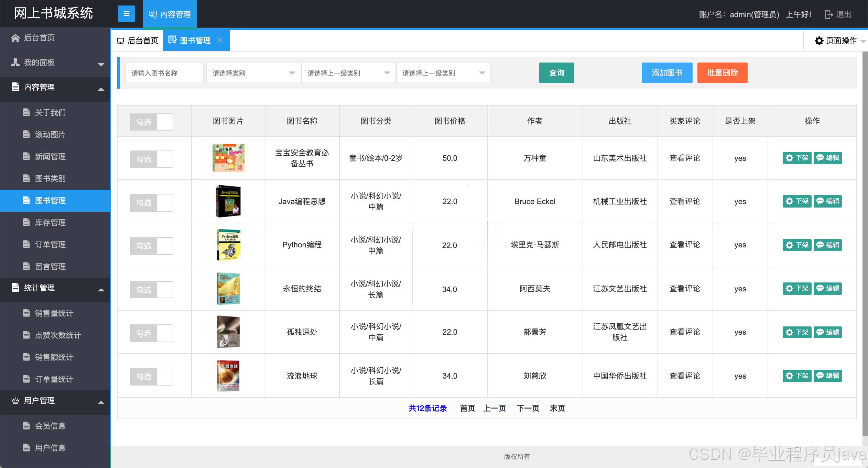The image size is (868, 468).
Task: Click 查看评论 for Python编程
Action: pyautogui.click(x=684, y=245)
